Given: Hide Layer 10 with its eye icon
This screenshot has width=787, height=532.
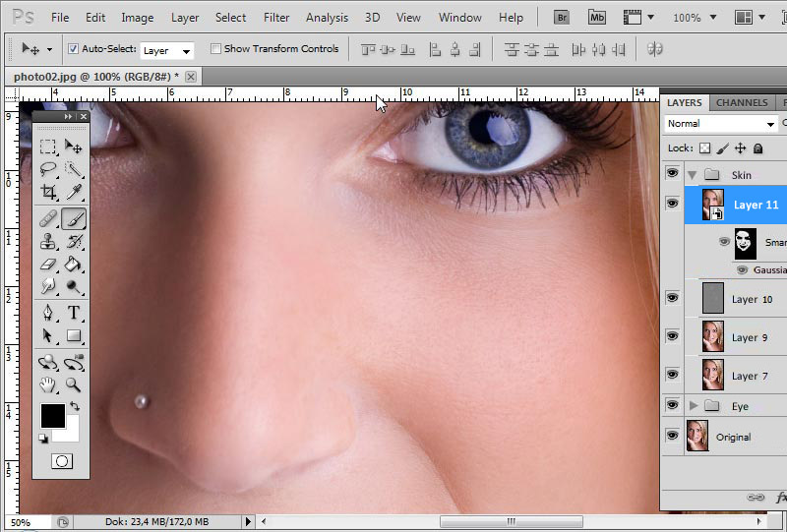Looking at the screenshot, I should (673, 298).
